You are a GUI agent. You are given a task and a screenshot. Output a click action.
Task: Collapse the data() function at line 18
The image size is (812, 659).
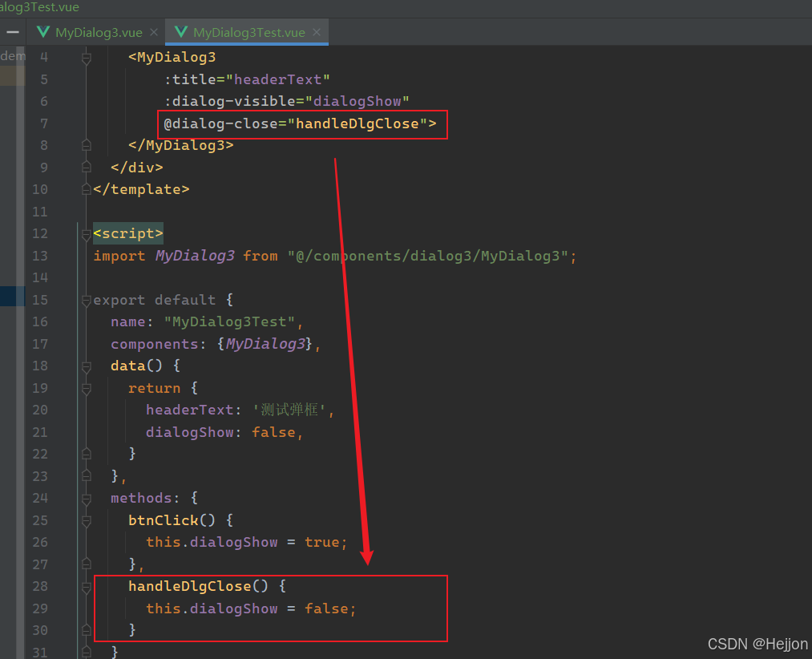(x=87, y=367)
